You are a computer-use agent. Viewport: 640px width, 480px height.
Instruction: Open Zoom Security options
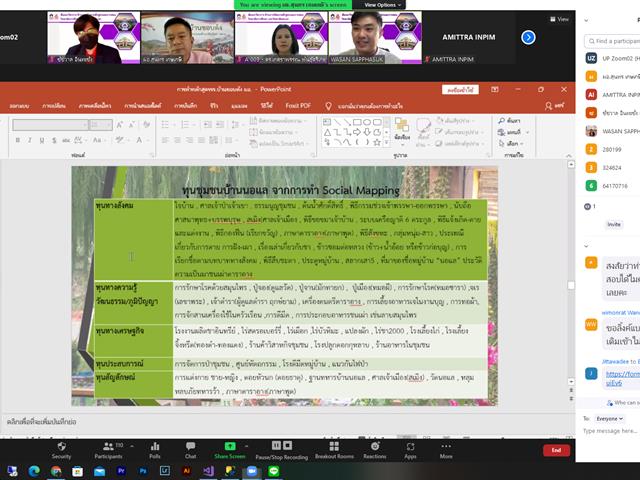point(61,450)
